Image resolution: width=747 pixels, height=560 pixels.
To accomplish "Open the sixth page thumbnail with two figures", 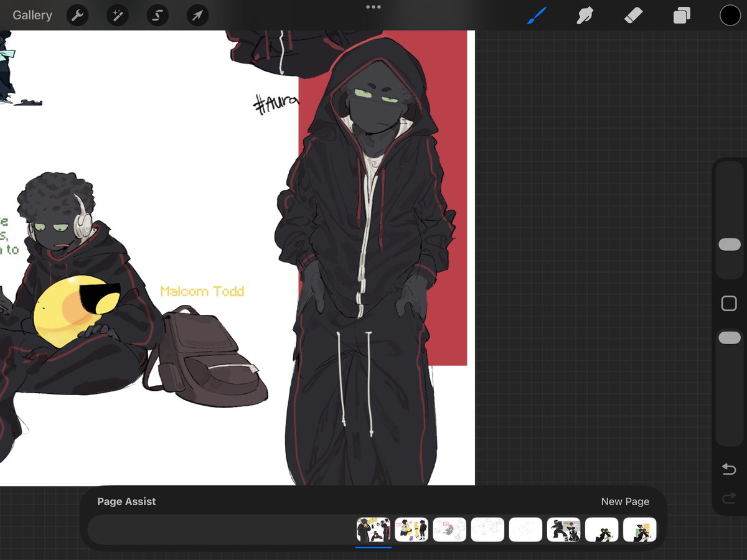I will pos(564,530).
